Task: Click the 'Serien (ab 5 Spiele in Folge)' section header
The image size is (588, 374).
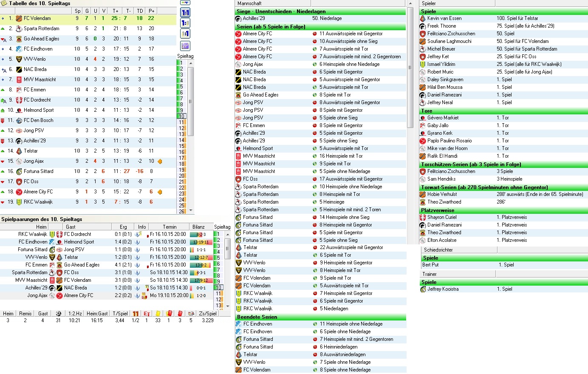Action: click(321, 26)
